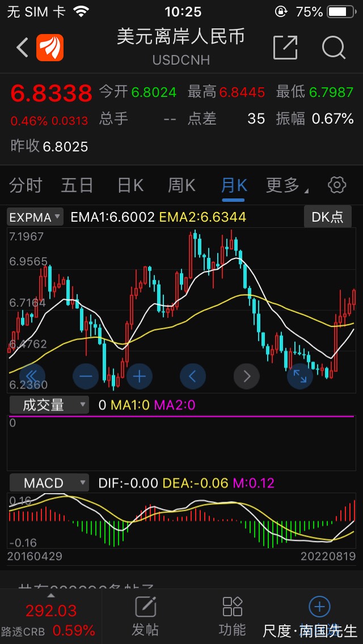Open MACD indicator dropdown
Viewport: 363px width, 644px height.
[x=49, y=482]
